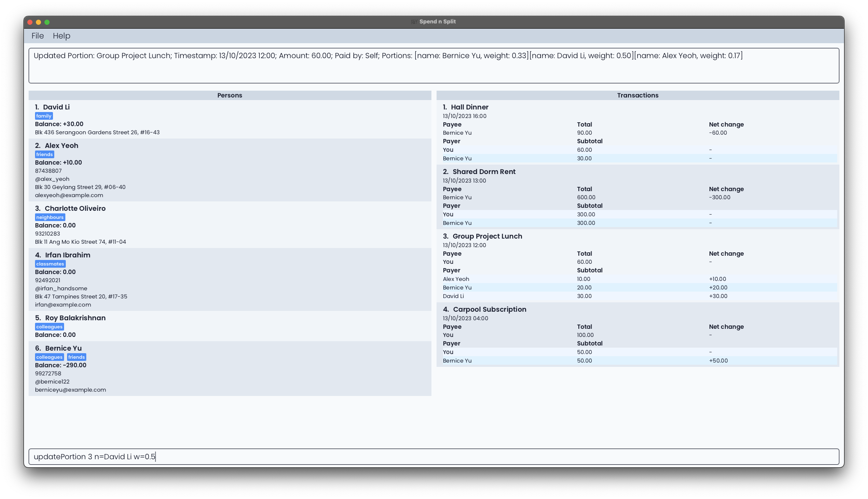Screen dimensions: 868x499
Task: Click the result message box
Action: (x=434, y=65)
